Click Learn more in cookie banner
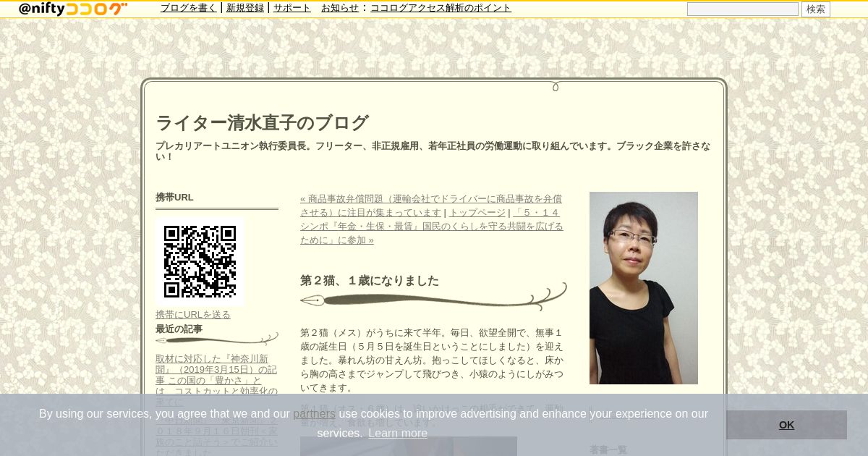 pos(398,433)
